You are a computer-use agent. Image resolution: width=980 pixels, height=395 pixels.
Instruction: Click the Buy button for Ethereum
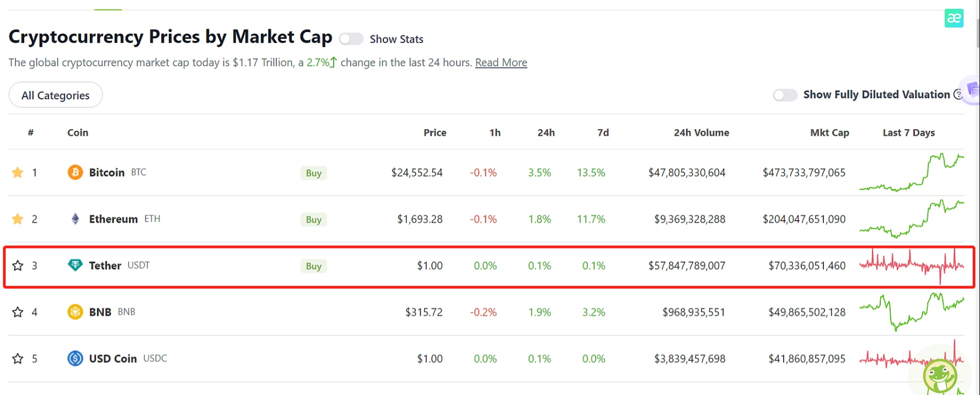(314, 220)
